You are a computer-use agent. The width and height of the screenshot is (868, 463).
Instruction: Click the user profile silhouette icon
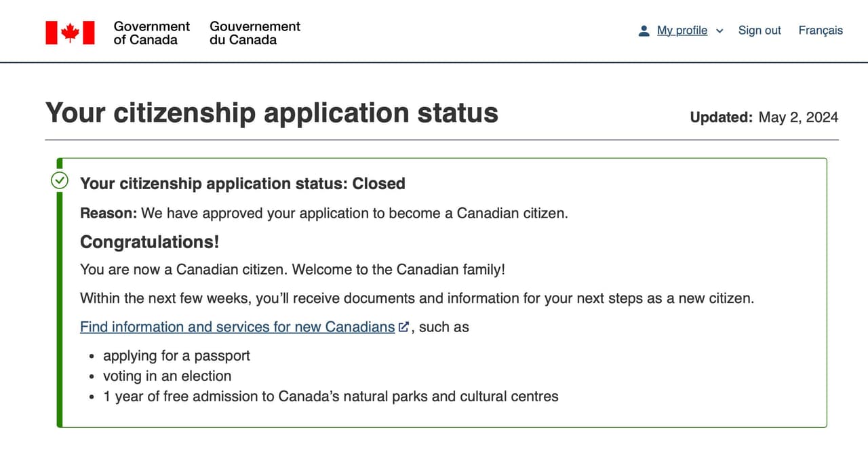coord(644,31)
